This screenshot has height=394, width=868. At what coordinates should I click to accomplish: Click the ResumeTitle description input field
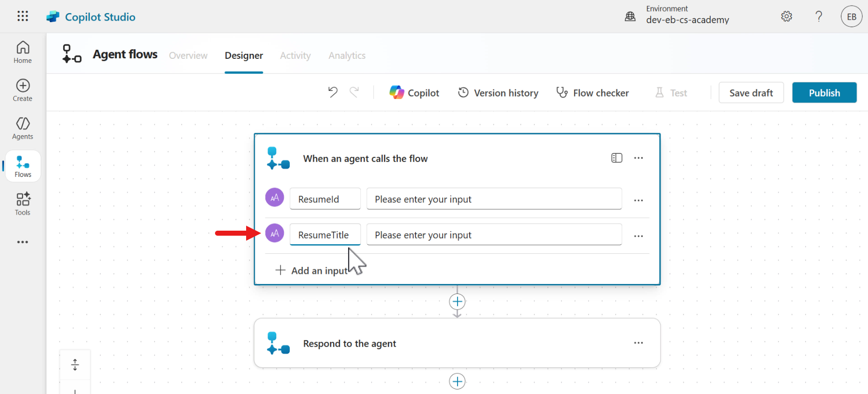click(494, 235)
